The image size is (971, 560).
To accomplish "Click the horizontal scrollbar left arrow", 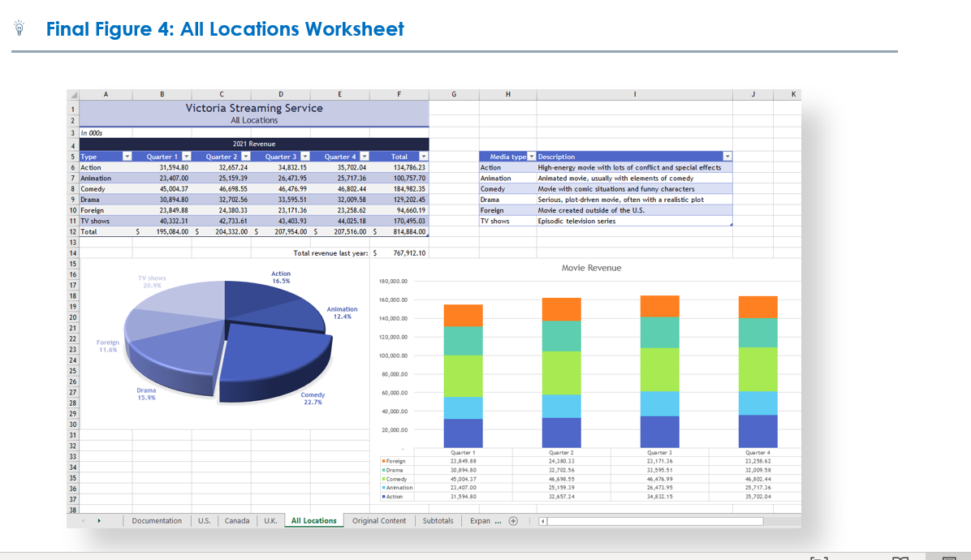I will [x=543, y=521].
